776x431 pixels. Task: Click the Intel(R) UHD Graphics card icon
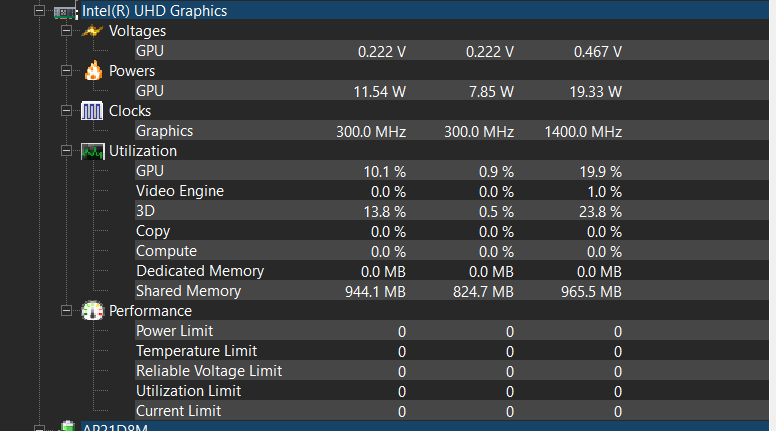tap(65, 11)
